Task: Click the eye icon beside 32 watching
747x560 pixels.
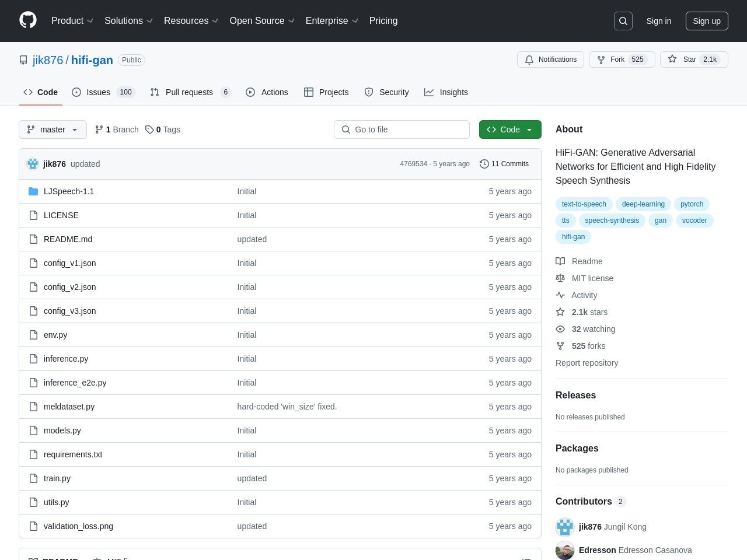Action: pos(560,329)
